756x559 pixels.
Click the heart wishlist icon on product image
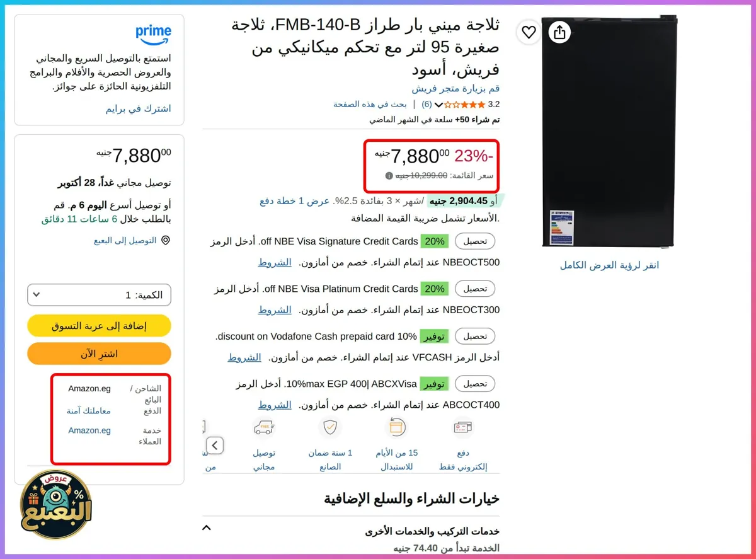click(529, 32)
